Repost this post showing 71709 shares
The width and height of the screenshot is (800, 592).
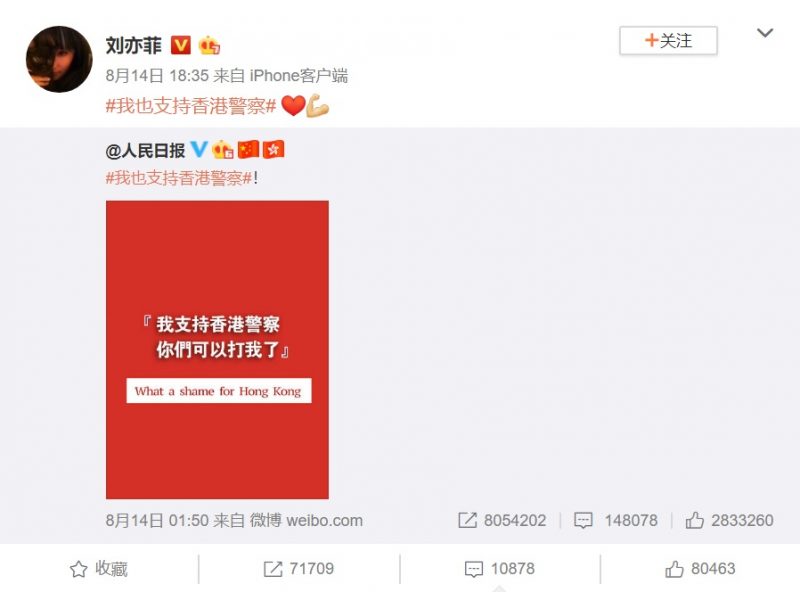299,569
